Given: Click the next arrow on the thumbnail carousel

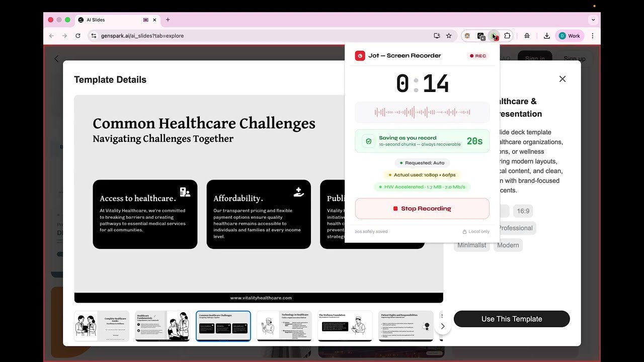Looking at the screenshot, I should click(442, 326).
